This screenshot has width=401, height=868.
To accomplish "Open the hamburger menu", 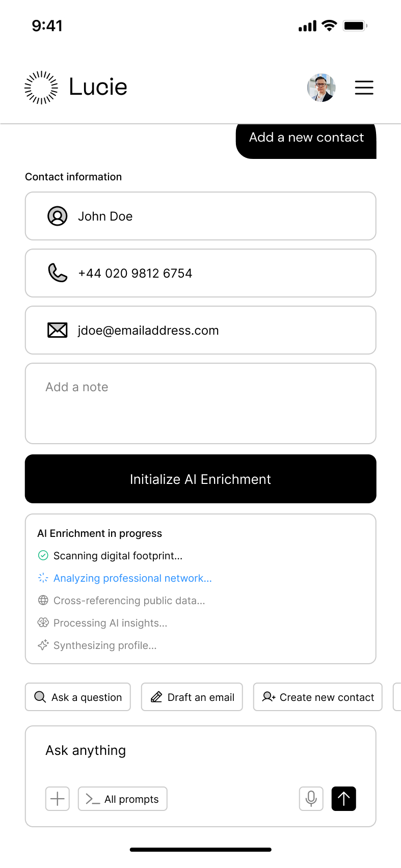I will (364, 88).
